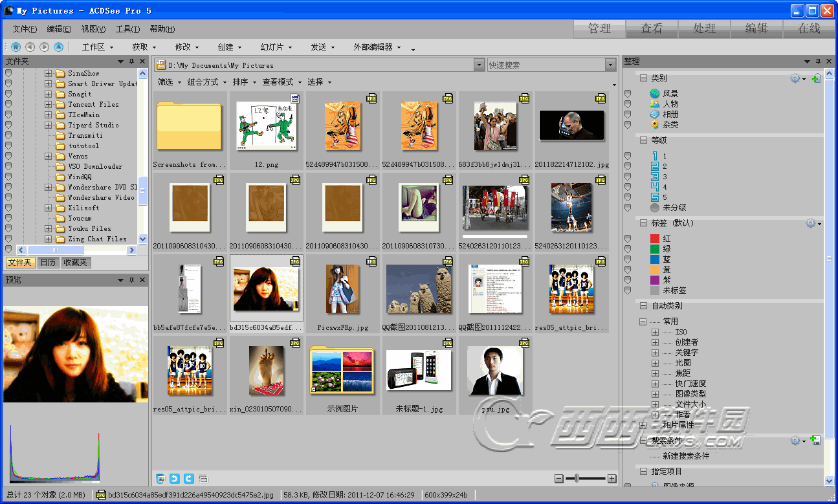Open the 工具(T) menu
Screen dimensions: 838x504
tap(127, 29)
